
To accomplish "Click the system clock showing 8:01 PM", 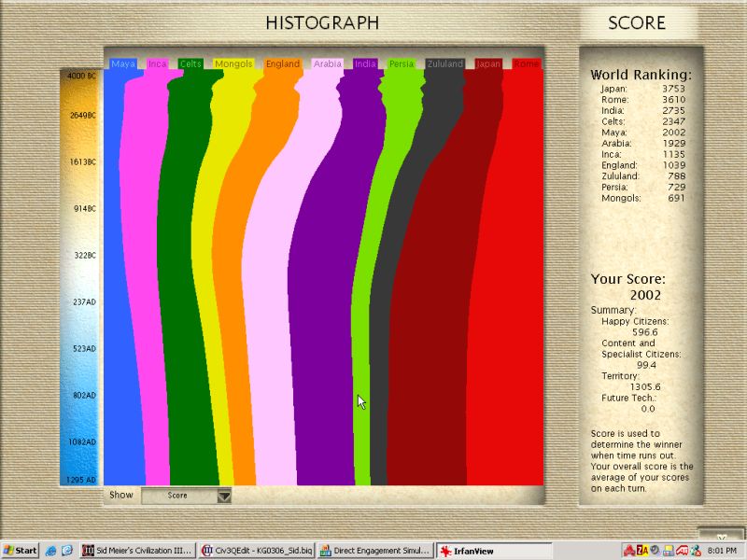I will coord(723,551).
